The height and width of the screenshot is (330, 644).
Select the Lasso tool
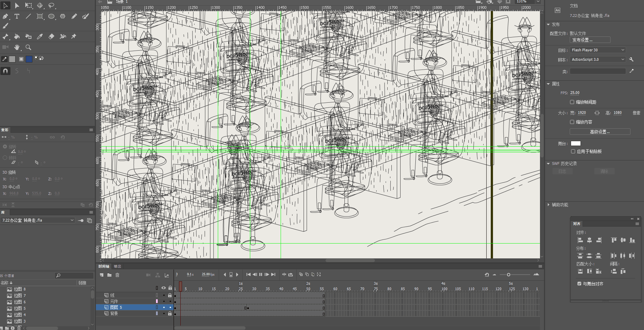point(51,5)
